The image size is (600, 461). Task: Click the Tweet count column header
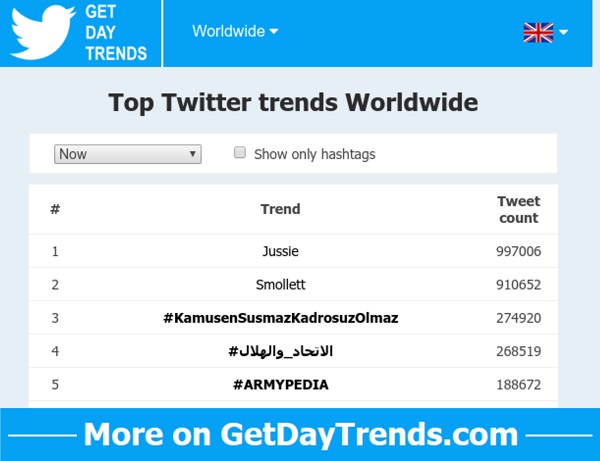click(x=518, y=209)
